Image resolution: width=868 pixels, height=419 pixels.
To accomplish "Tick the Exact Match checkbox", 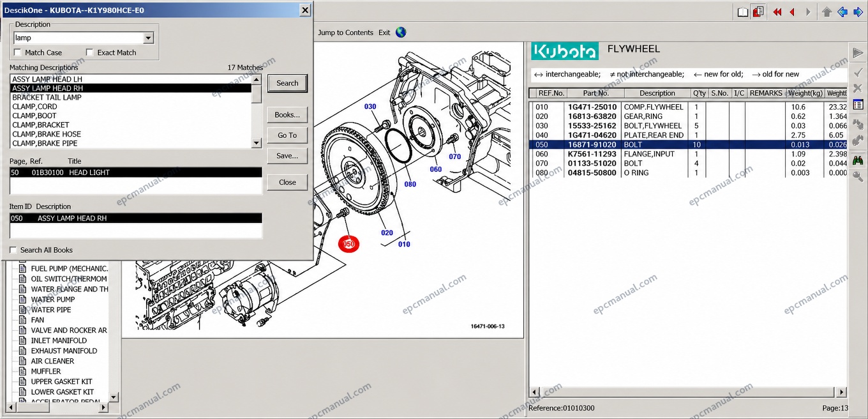I will coord(90,52).
